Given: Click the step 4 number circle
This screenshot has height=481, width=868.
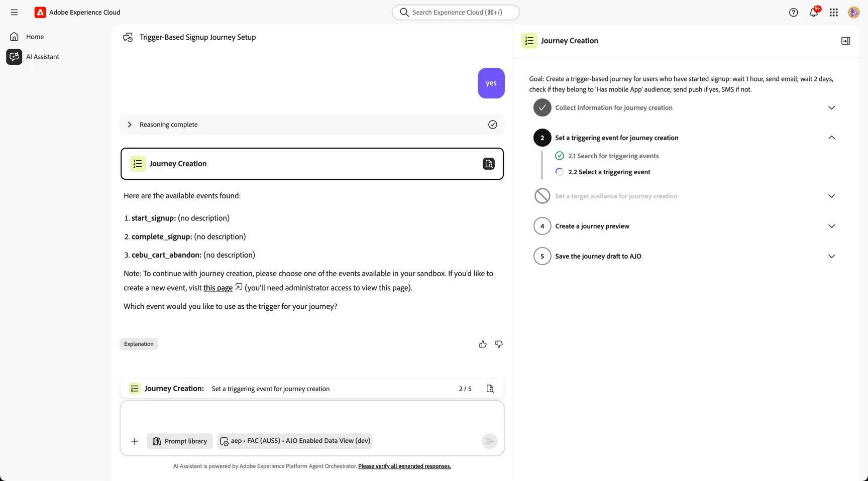Looking at the screenshot, I should point(542,226).
